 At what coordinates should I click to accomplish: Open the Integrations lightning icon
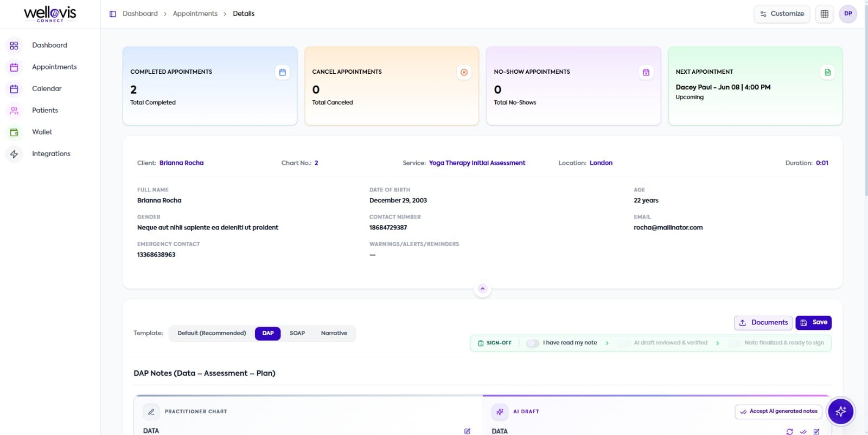14,154
